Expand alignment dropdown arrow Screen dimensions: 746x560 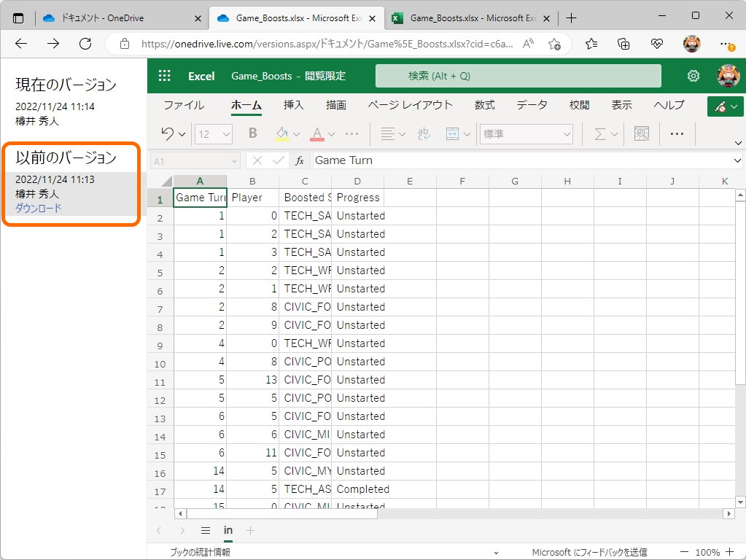pos(402,135)
